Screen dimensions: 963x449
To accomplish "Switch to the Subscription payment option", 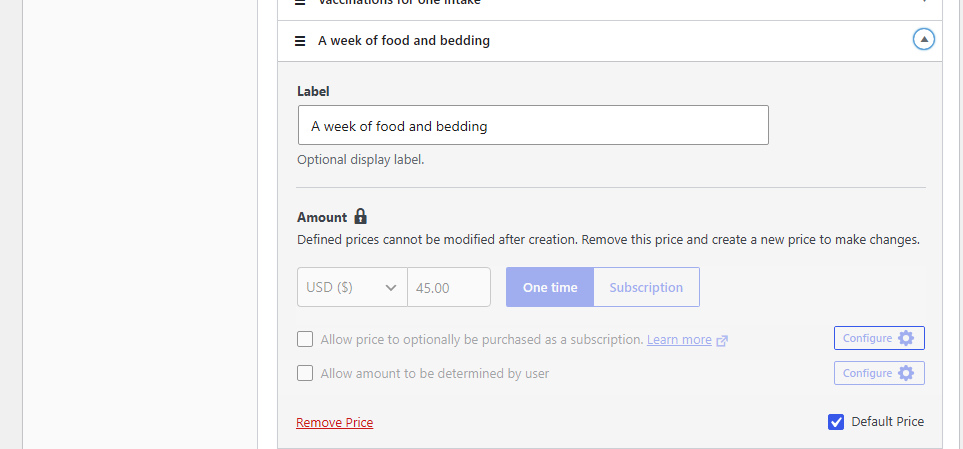I will click(x=646, y=287).
